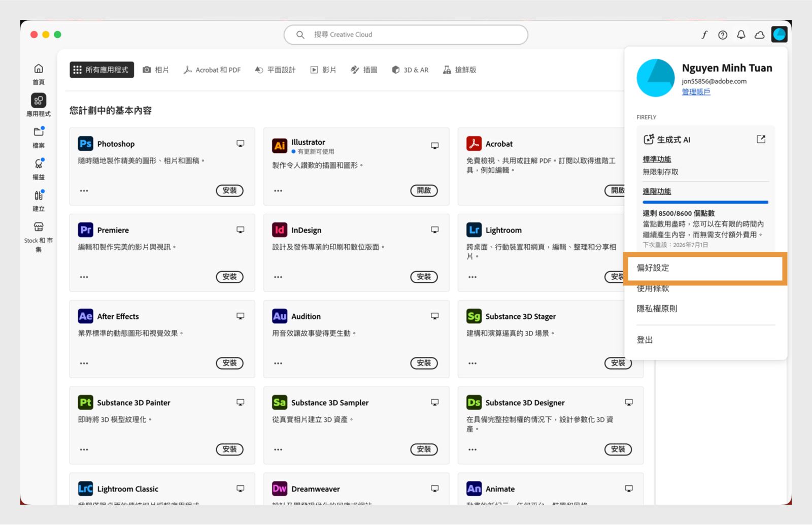Click the Lightroom Classic app icon
The image size is (812, 525).
pyautogui.click(x=85, y=489)
